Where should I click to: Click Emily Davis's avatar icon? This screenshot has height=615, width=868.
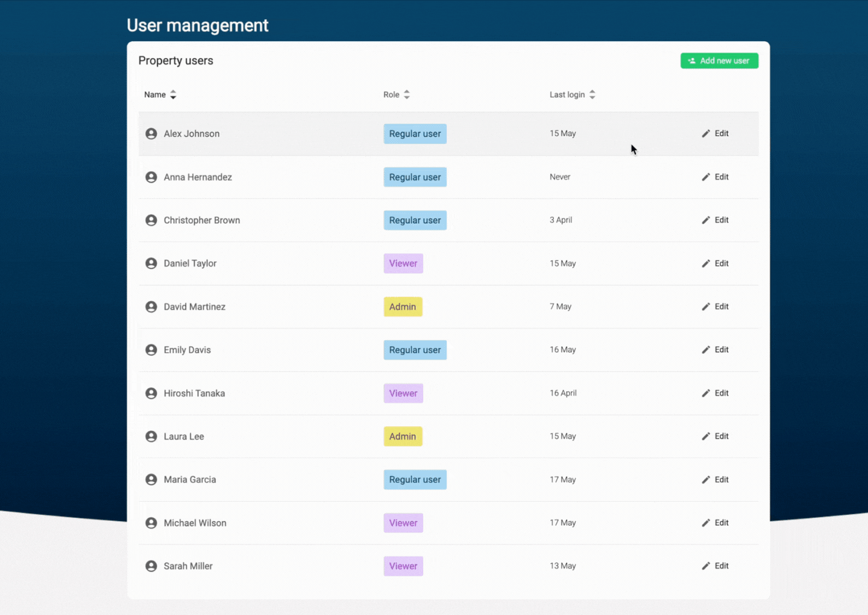(x=151, y=350)
